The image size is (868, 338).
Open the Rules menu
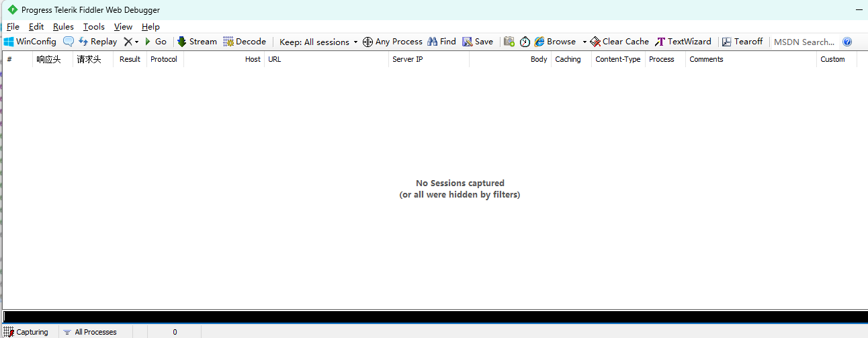63,27
